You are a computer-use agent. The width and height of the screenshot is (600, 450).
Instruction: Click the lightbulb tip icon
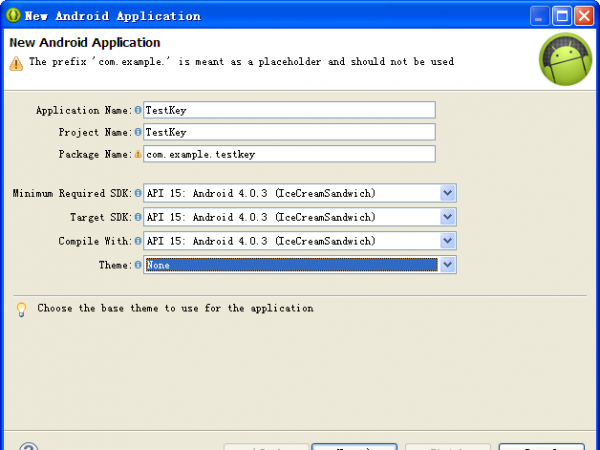pyautogui.click(x=21, y=309)
